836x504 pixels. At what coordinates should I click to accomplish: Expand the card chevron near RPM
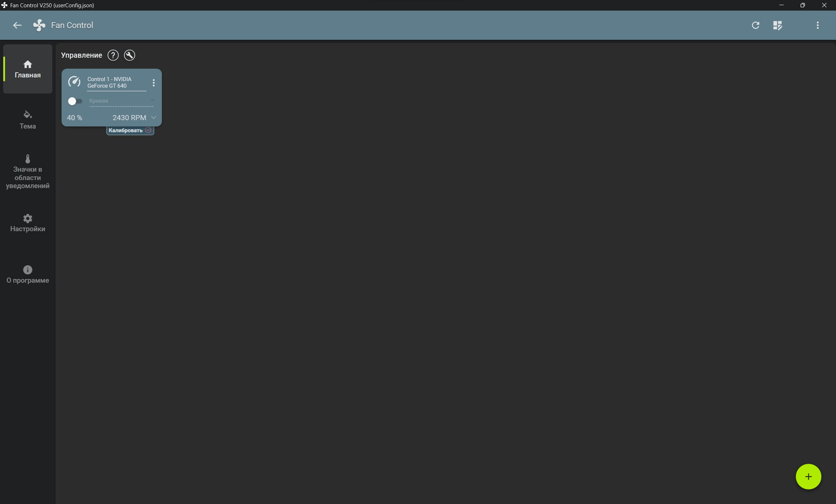point(154,118)
